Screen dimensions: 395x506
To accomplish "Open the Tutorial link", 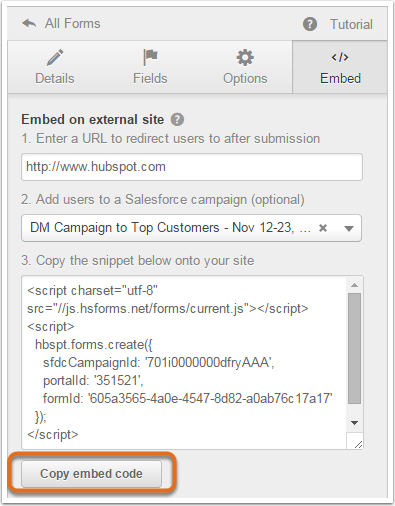I will [x=351, y=24].
